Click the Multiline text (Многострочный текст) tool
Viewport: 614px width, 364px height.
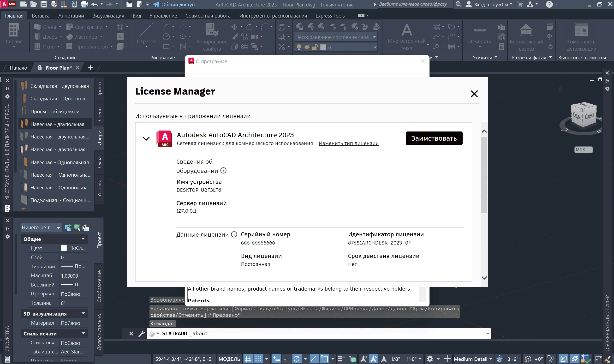[407, 37]
